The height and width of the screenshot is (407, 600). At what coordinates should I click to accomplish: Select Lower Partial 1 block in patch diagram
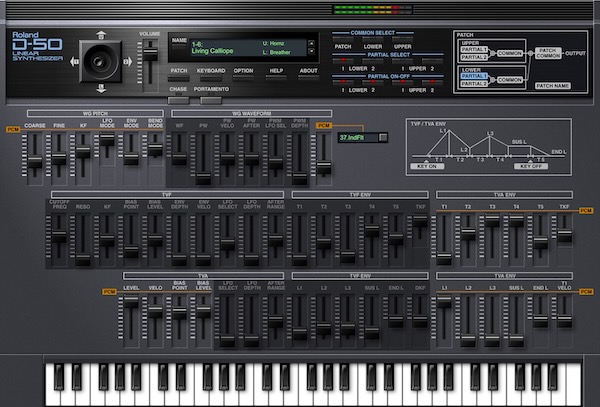474,76
